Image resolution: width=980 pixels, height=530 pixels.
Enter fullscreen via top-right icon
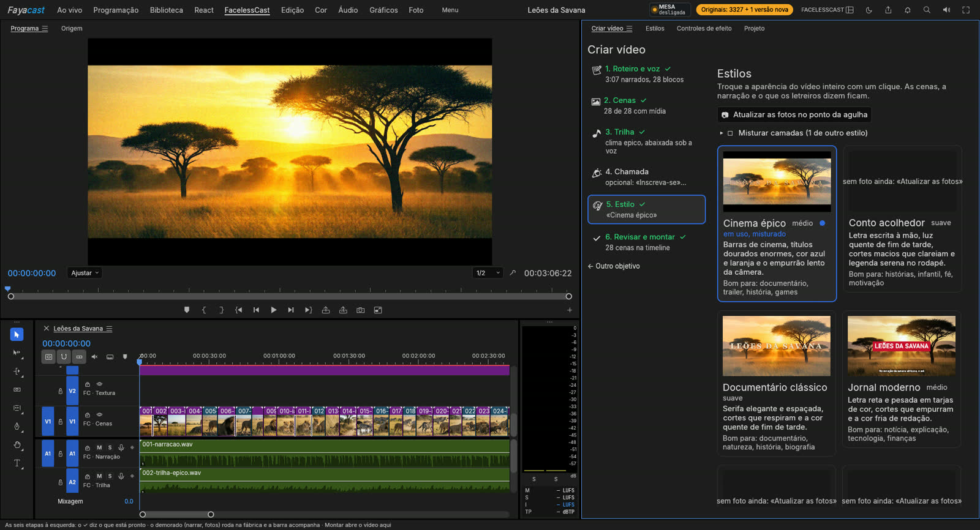coord(966,10)
